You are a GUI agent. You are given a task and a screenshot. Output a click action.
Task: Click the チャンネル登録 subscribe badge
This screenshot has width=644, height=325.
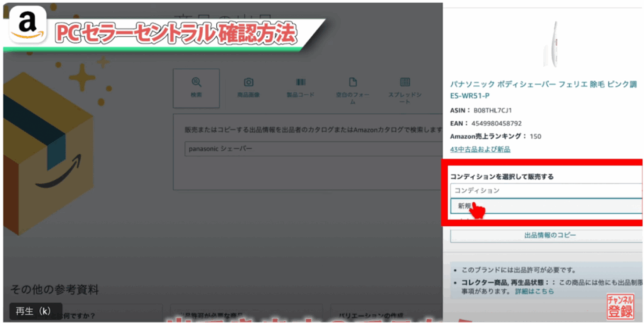pos(619,307)
